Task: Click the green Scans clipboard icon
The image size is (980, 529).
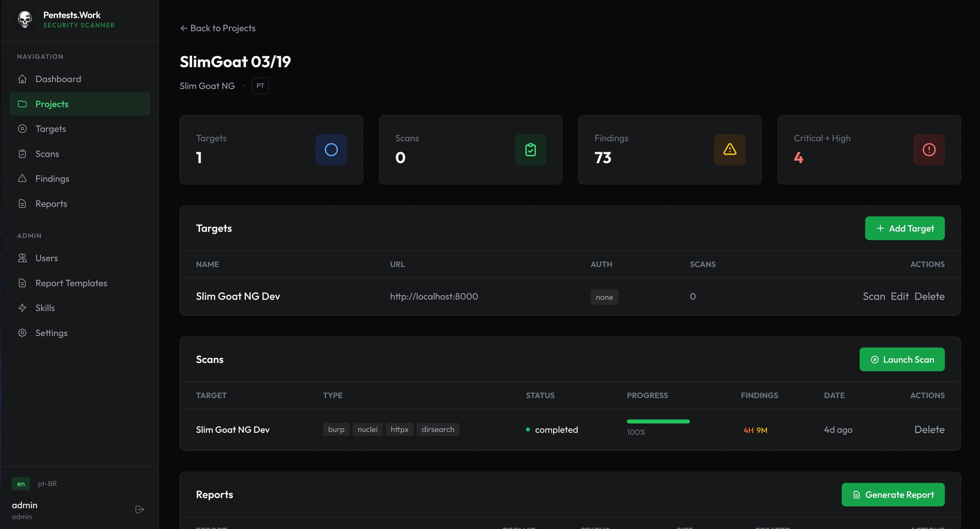Action: pos(530,150)
